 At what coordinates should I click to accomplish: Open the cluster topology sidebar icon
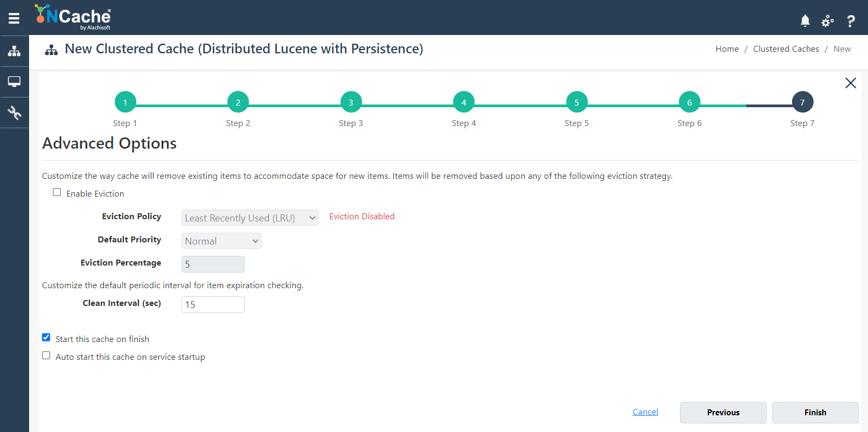tap(15, 51)
